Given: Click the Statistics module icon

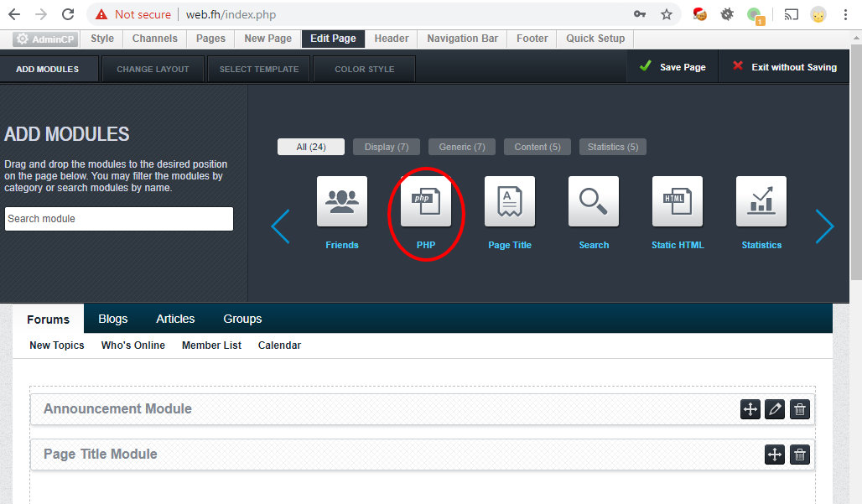Looking at the screenshot, I should point(761,202).
